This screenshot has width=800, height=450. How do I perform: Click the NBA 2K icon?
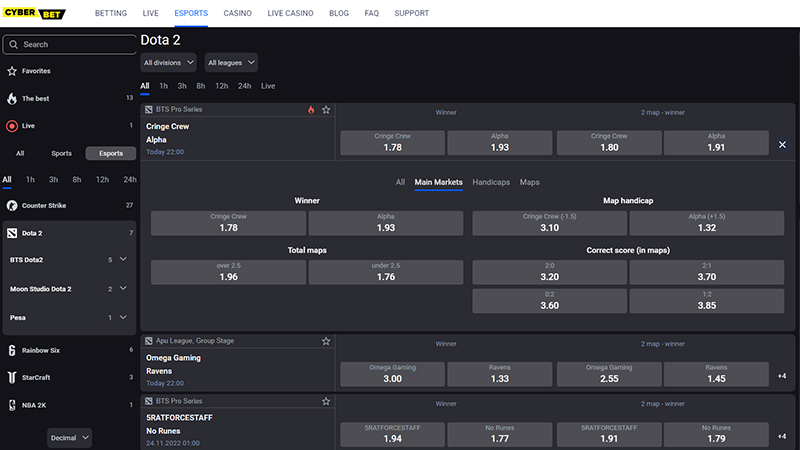click(x=12, y=405)
